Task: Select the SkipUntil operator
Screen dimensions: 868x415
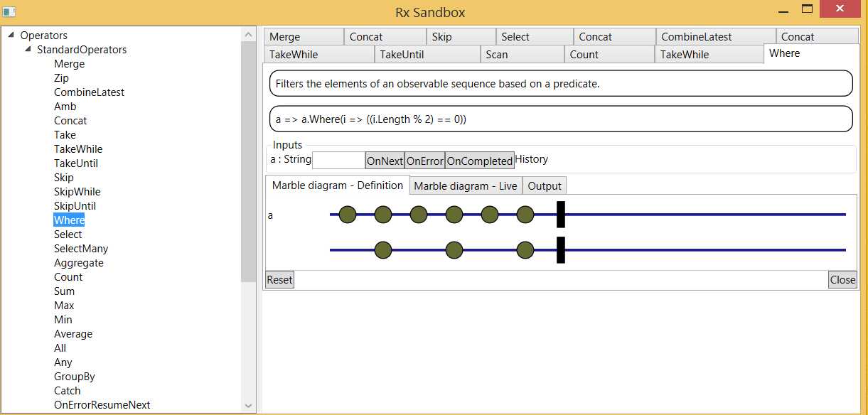Action: pos(75,206)
